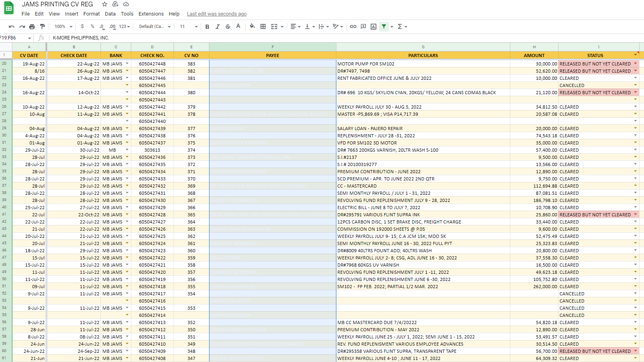This screenshot has height=362, width=644.
Task: Open the Data menu
Action: point(110,14)
